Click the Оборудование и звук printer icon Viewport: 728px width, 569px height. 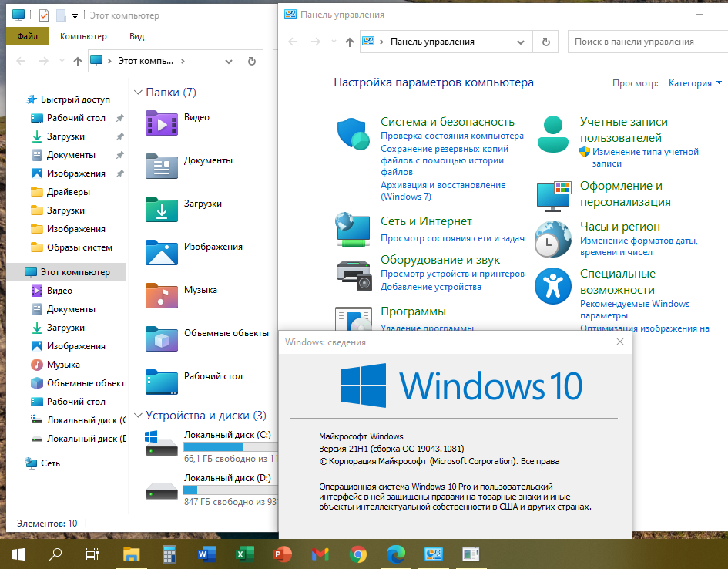click(354, 275)
